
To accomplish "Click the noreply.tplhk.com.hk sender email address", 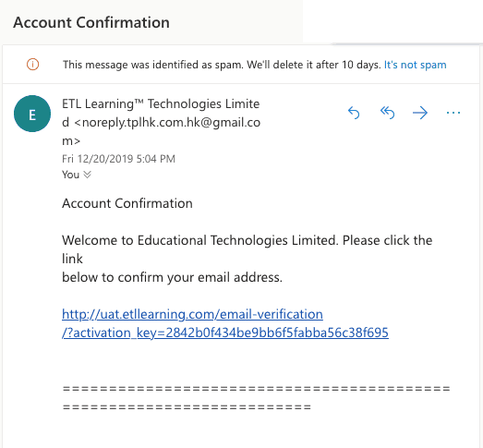I will point(167,123).
